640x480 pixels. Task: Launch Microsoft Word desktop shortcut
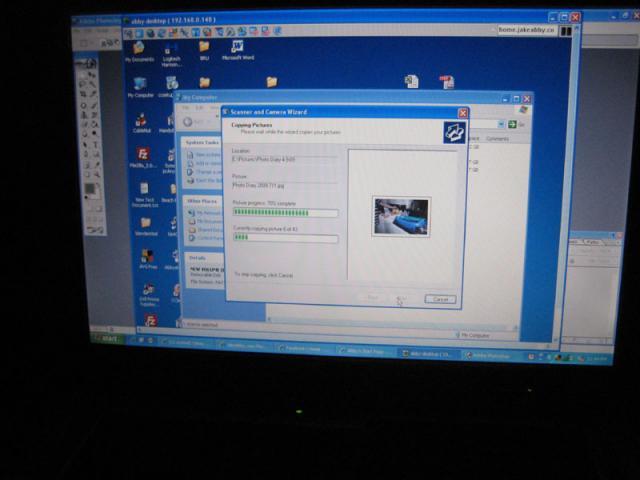238,50
